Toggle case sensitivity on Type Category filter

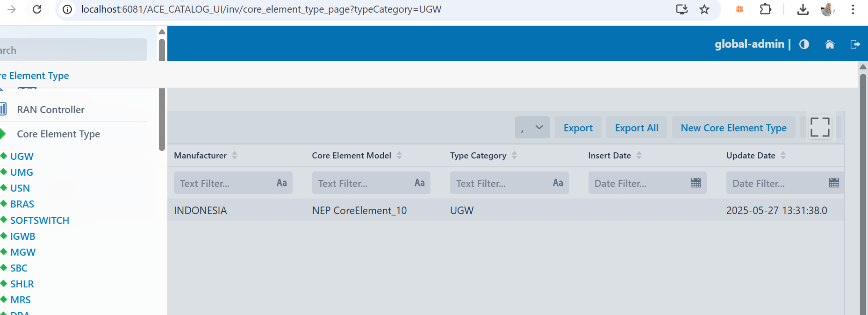[558, 183]
